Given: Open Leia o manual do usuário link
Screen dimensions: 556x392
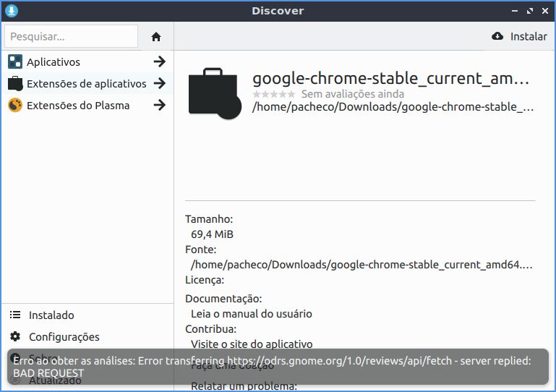Looking at the screenshot, I should pyautogui.click(x=252, y=314).
